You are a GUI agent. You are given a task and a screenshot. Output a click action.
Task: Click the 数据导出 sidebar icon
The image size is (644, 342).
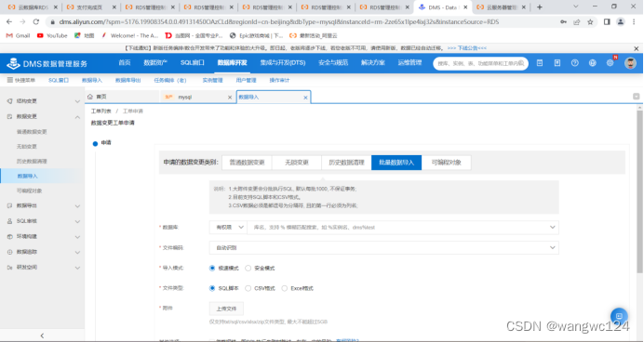(x=9, y=205)
